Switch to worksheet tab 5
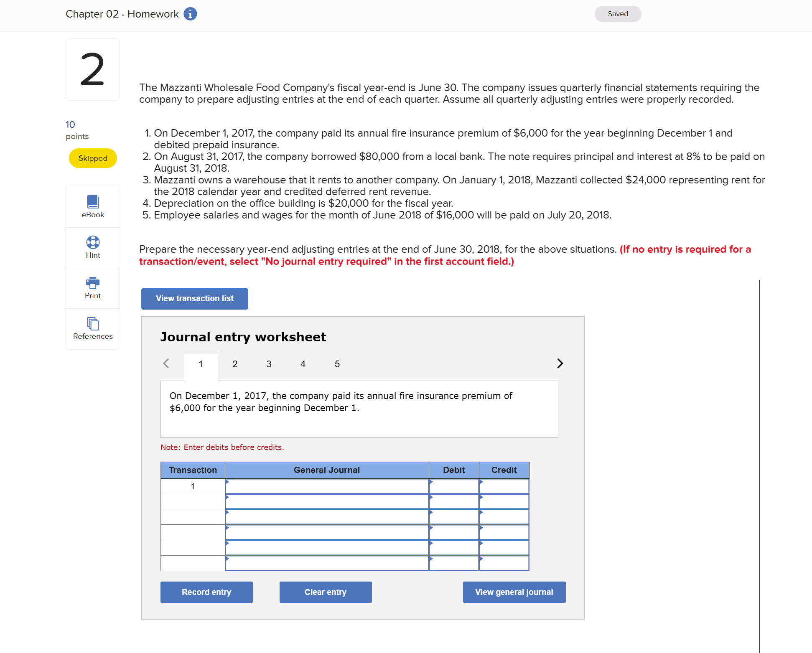This screenshot has height=653, width=812. pyautogui.click(x=337, y=364)
